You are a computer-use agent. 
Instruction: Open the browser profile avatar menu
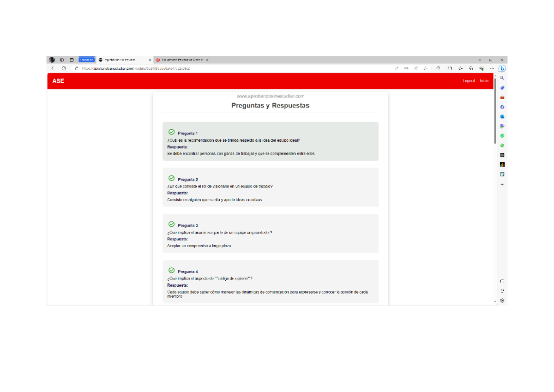pos(52,60)
